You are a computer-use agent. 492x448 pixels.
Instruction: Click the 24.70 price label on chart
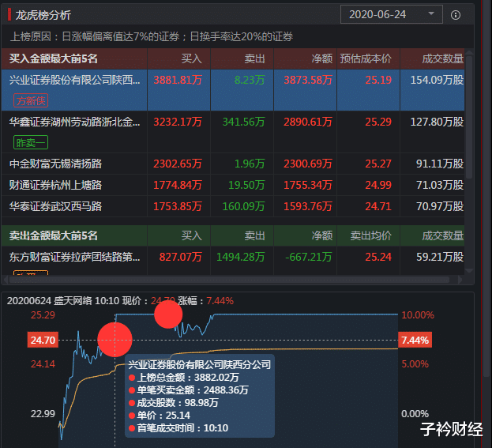coord(43,340)
